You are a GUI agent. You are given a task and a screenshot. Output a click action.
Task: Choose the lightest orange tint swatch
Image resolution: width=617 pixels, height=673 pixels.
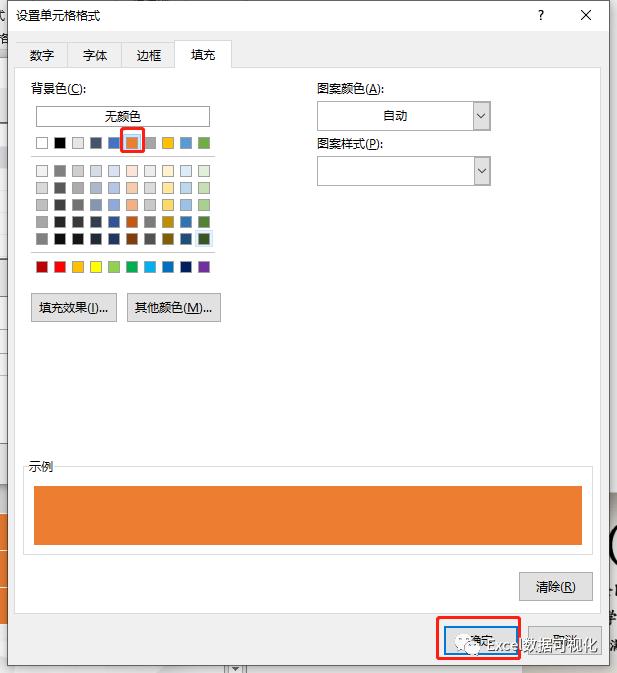pyautogui.click(x=132, y=171)
